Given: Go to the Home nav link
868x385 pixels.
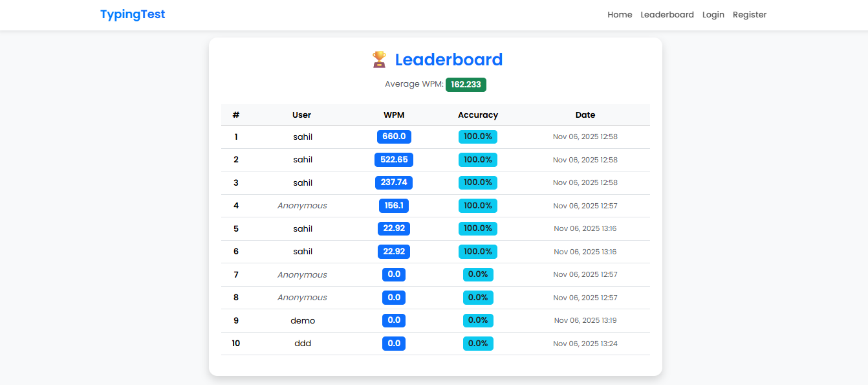Looking at the screenshot, I should point(620,15).
